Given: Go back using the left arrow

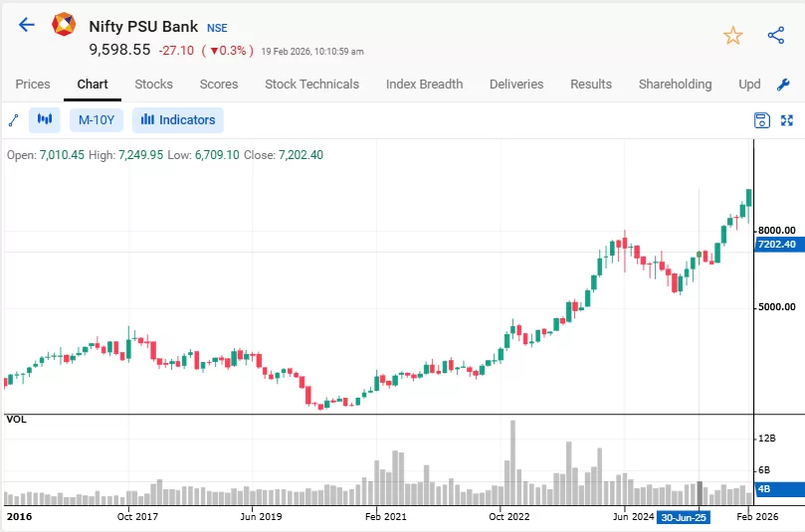Looking at the screenshot, I should click(x=26, y=25).
